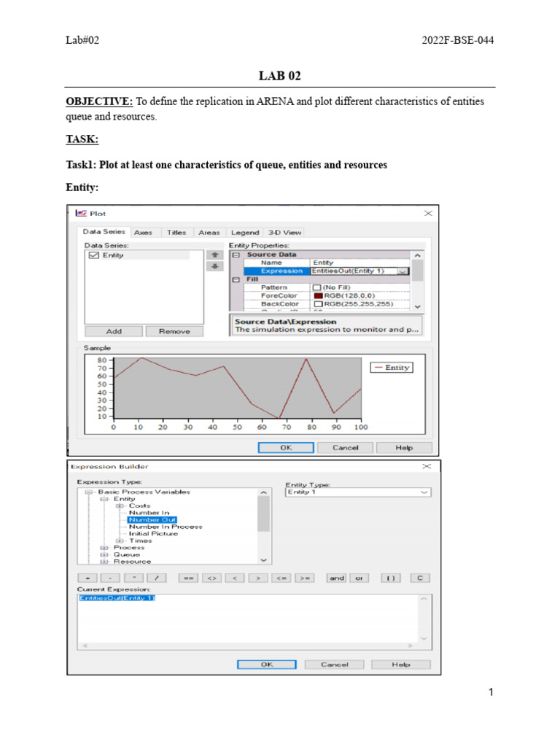
Task: Insert greater-than operator
Action: (x=258, y=578)
